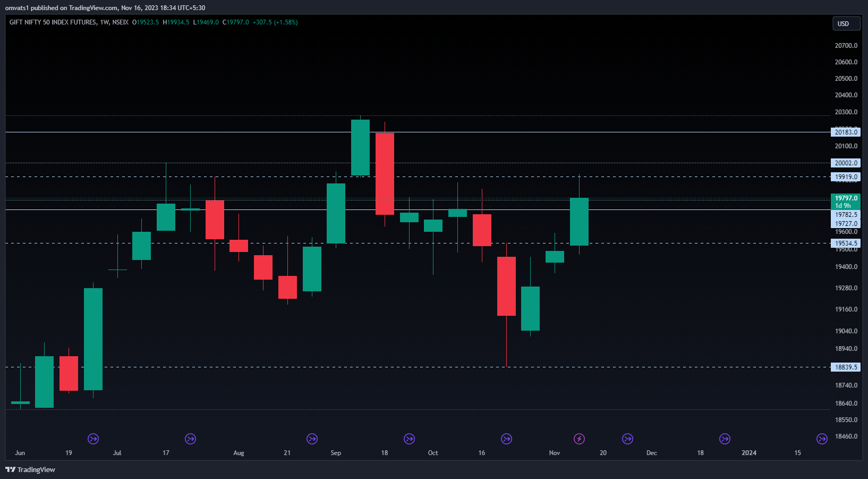Click the NSEIX exchange label
This screenshot has width=868, height=479.
121,22
